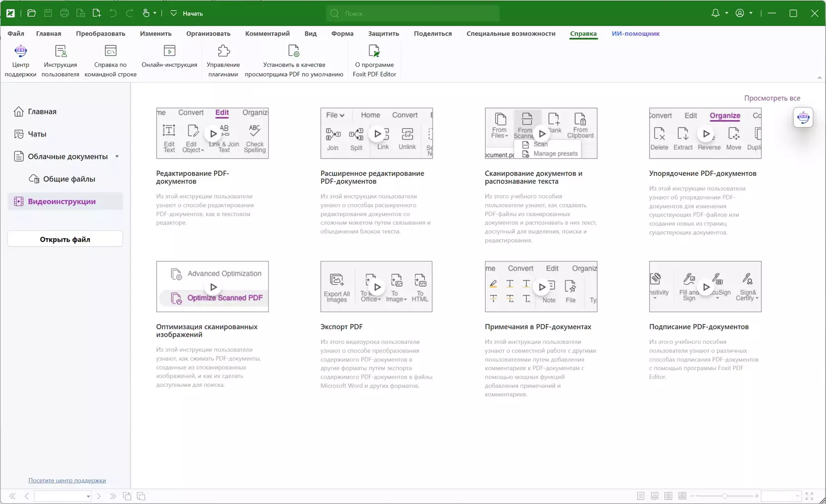Click the Просмотреть все (View all) link
This screenshot has width=826, height=504.
click(x=772, y=98)
